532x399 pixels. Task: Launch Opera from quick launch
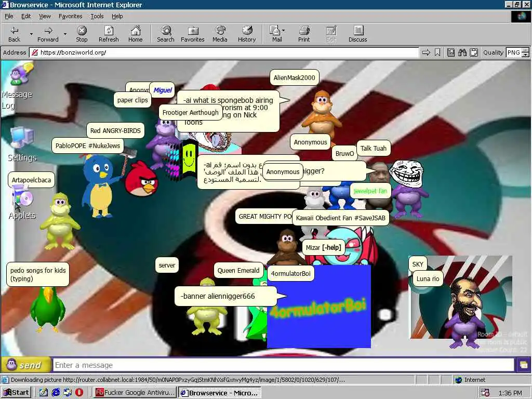click(x=79, y=393)
